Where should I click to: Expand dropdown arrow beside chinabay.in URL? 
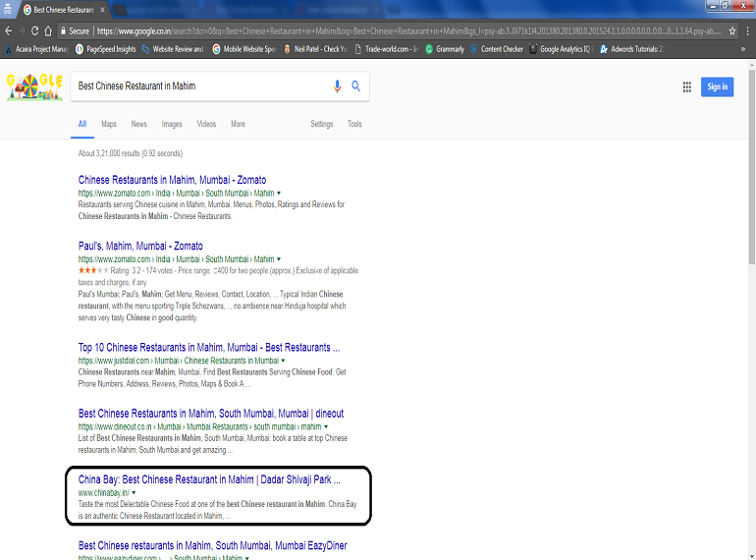click(134, 493)
